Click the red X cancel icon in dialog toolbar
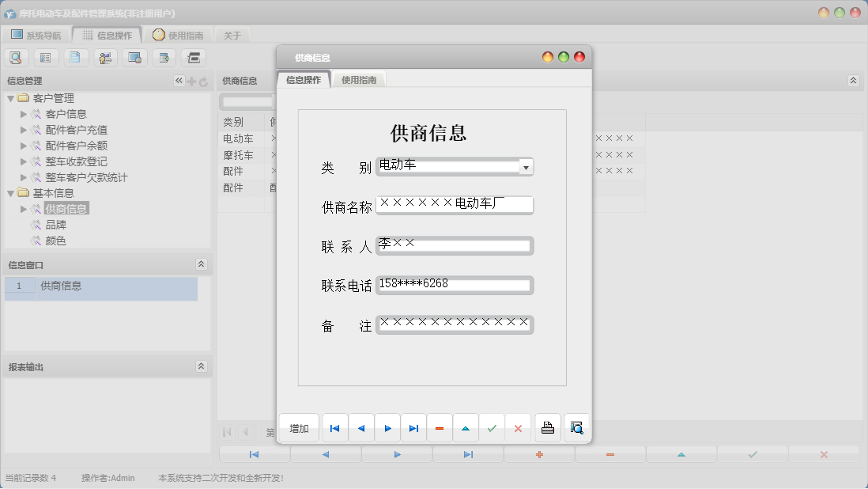 pos(518,428)
